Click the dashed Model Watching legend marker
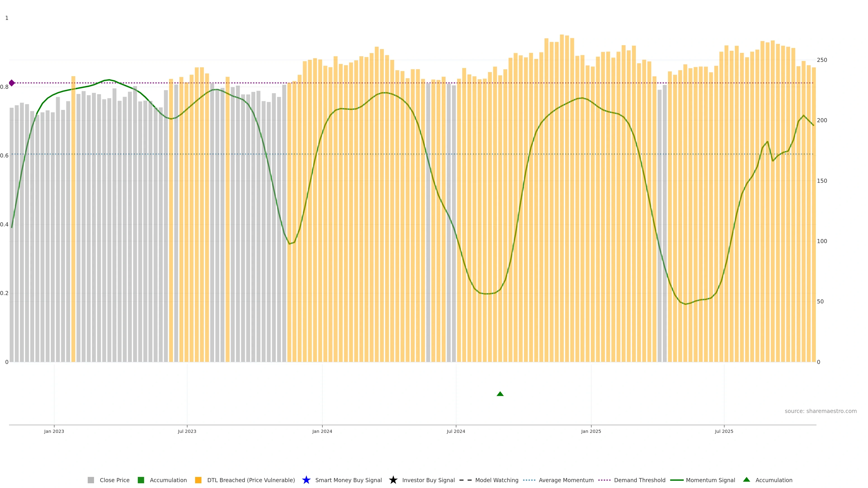This screenshot has height=488, width=868. 466,480
